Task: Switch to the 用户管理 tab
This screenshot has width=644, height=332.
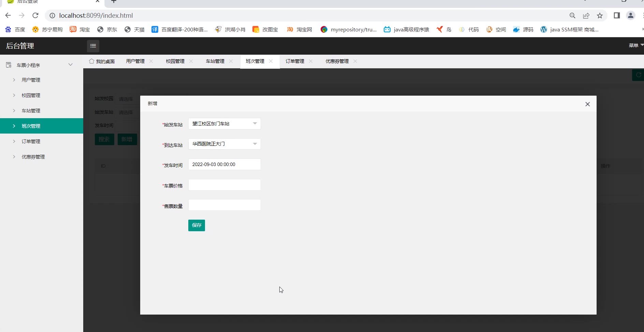Action: [135, 61]
